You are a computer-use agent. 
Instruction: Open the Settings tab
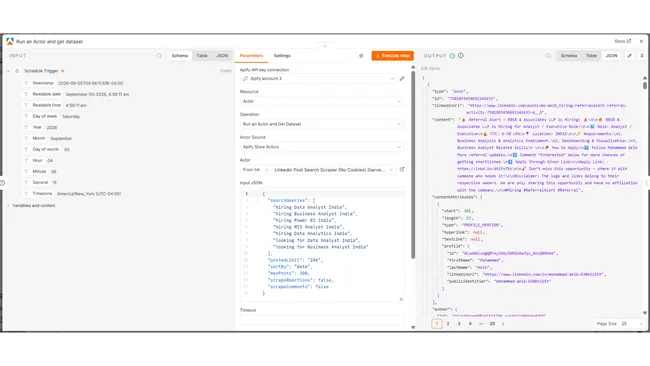click(x=282, y=56)
